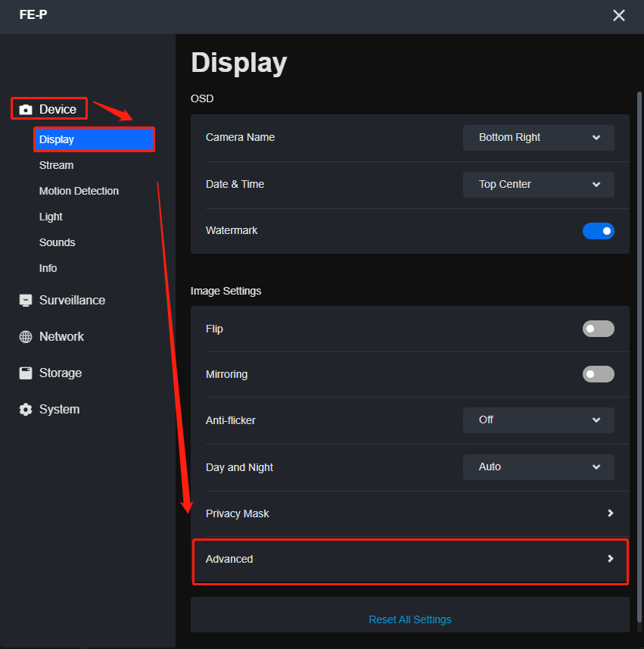
Task: Go to the Stream settings page
Action: point(56,165)
